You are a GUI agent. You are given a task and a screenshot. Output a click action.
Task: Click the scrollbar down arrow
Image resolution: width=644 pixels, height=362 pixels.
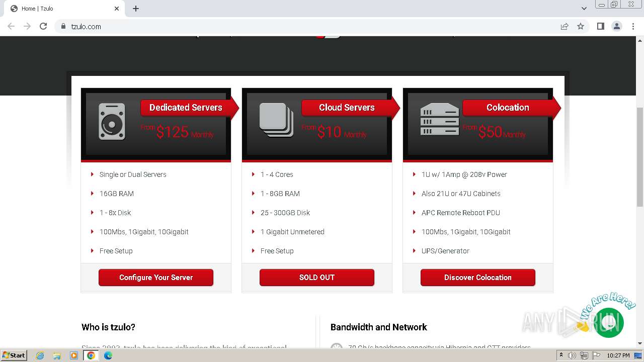click(x=640, y=343)
